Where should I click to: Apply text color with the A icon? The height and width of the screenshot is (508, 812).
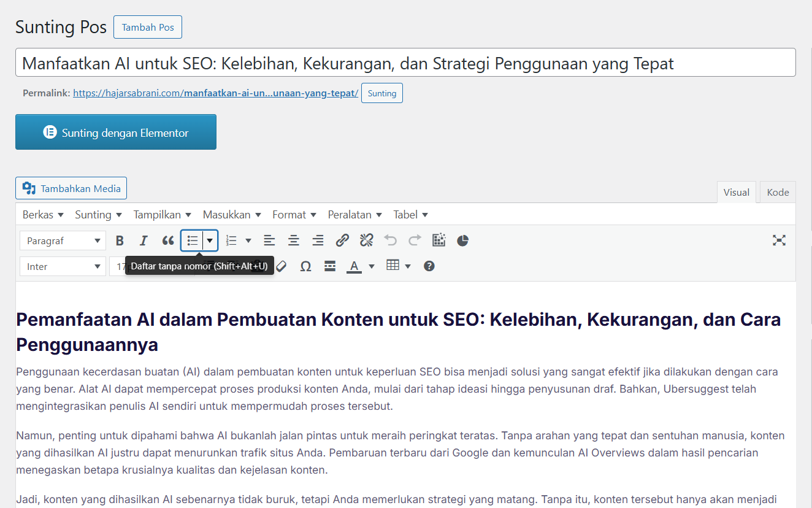tap(354, 266)
